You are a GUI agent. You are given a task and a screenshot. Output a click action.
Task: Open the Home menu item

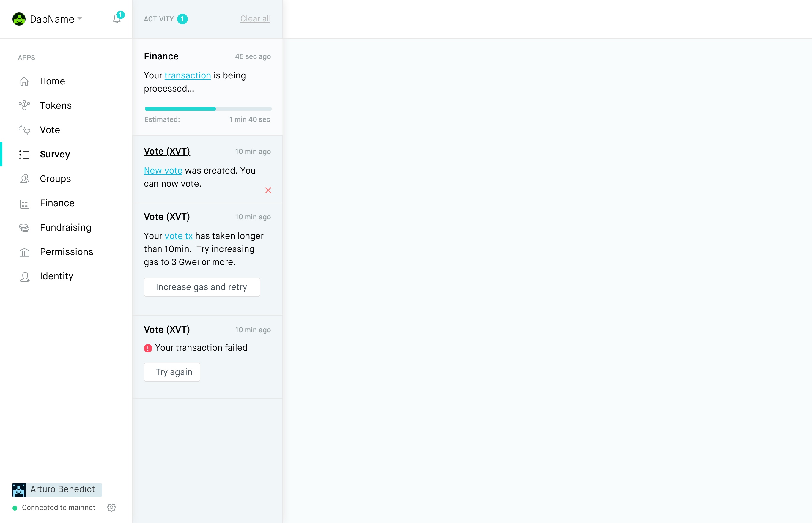pyautogui.click(x=52, y=81)
